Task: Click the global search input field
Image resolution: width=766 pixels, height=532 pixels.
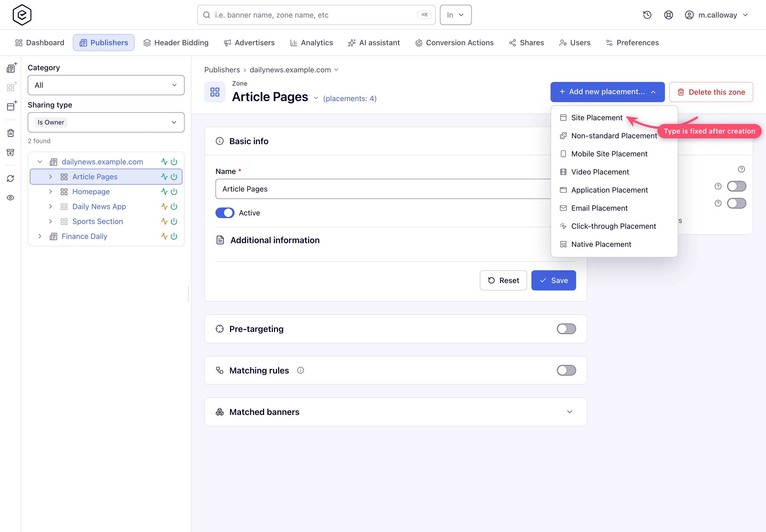Action: [x=316, y=15]
